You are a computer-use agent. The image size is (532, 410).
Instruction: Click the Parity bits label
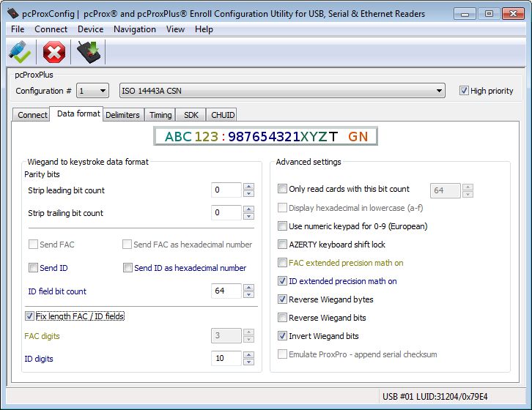pyautogui.click(x=42, y=174)
